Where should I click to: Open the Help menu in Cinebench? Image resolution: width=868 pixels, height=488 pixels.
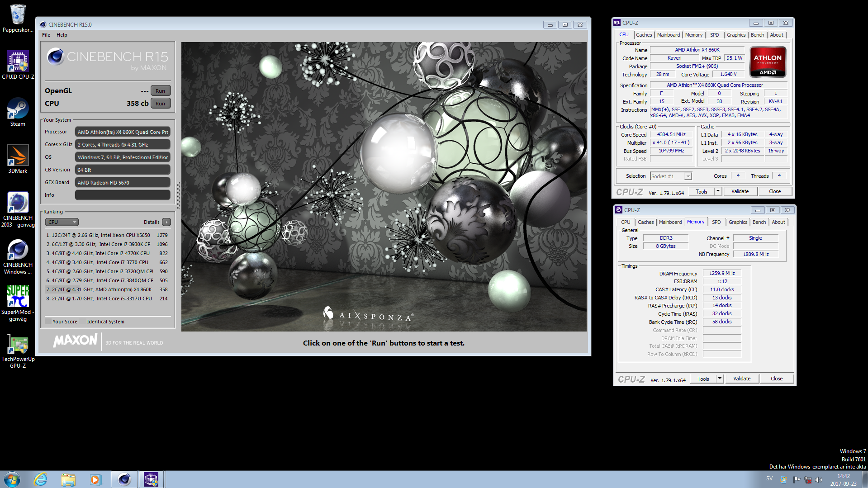tap(62, 35)
